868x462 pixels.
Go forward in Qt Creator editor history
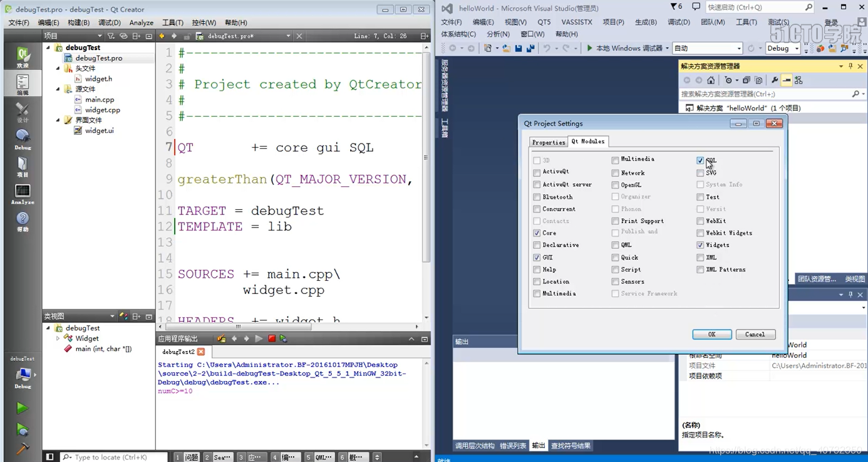point(174,36)
